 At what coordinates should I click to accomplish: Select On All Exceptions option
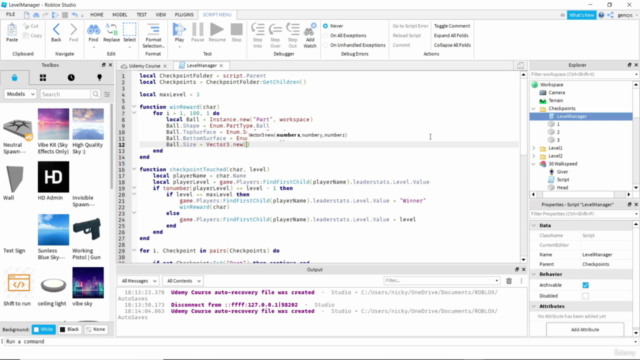(325, 36)
